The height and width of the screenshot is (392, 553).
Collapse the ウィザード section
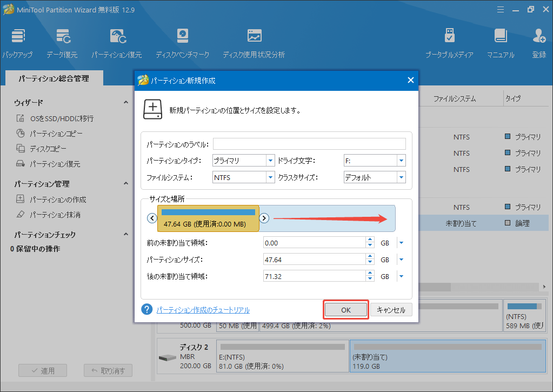[x=126, y=102]
